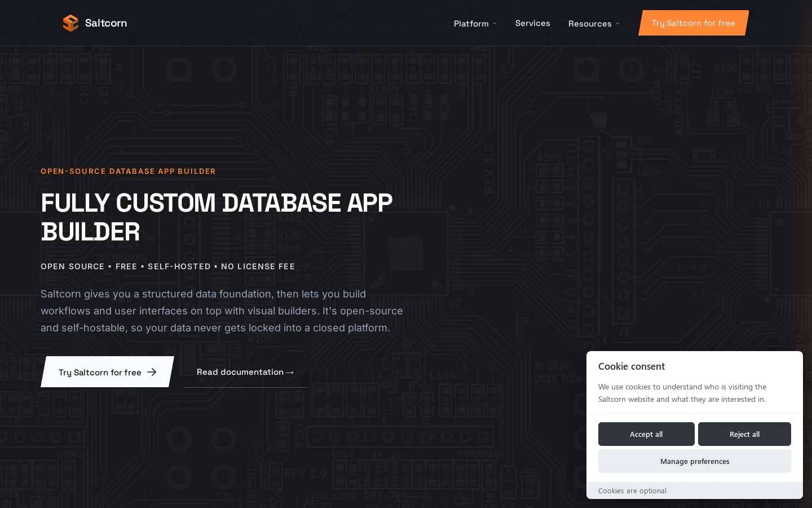Click arrow icon in hero Try Saltcorn button
The image size is (812, 508).
[152, 372]
